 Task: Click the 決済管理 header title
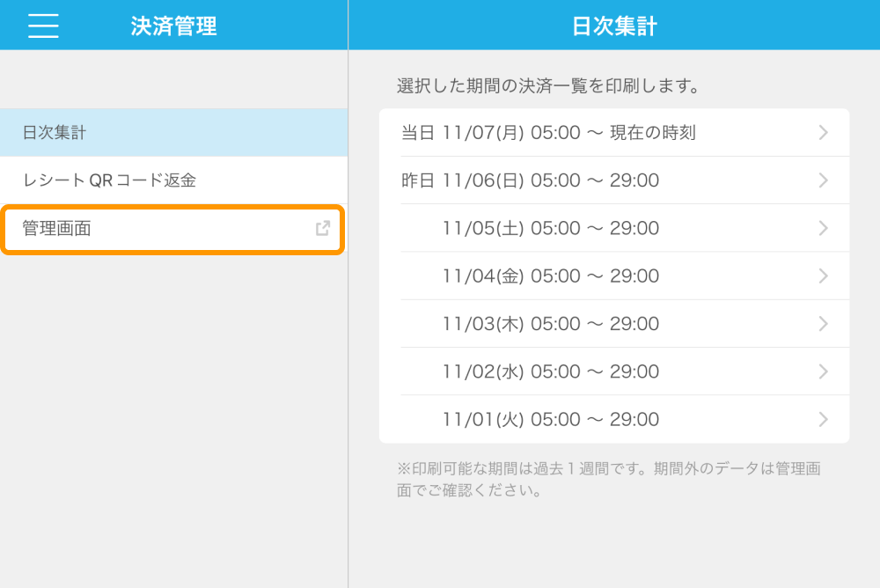[173, 26]
